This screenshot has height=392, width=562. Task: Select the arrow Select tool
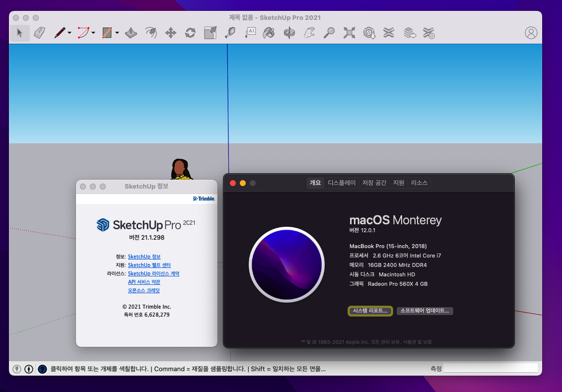point(19,33)
